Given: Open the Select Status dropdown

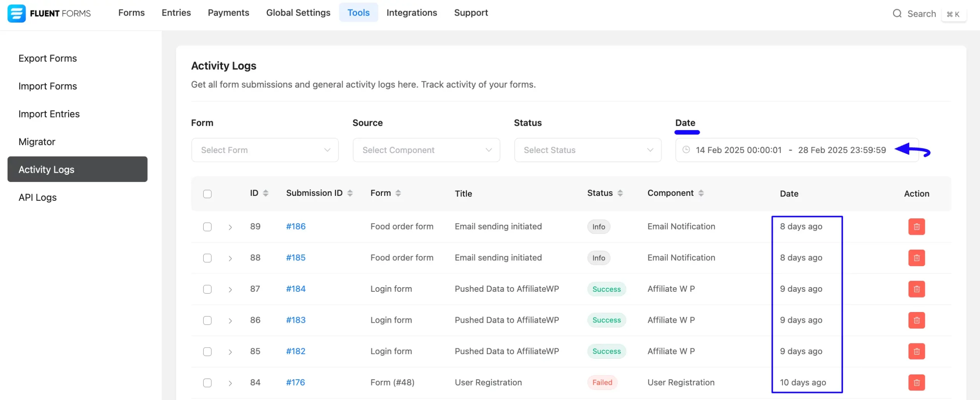Looking at the screenshot, I should 588,150.
